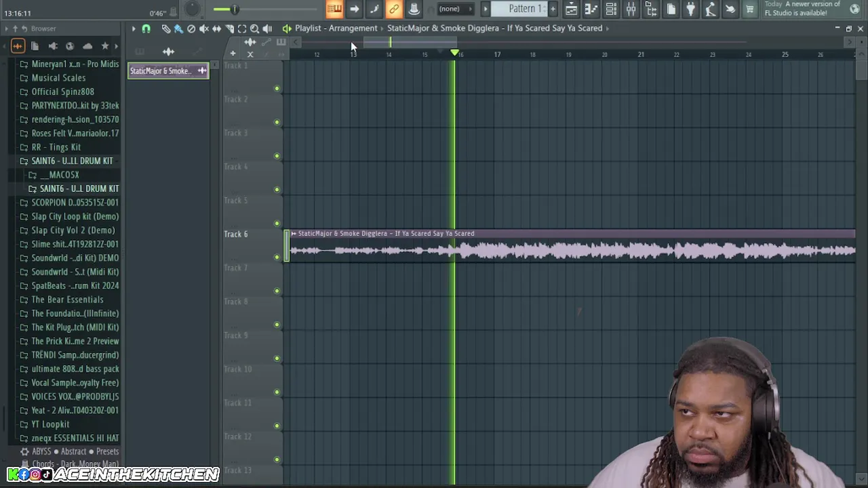The width and height of the screenshot is (868, 488).
Task: Switch to the browser starred tab
Action: pos(104,46)
